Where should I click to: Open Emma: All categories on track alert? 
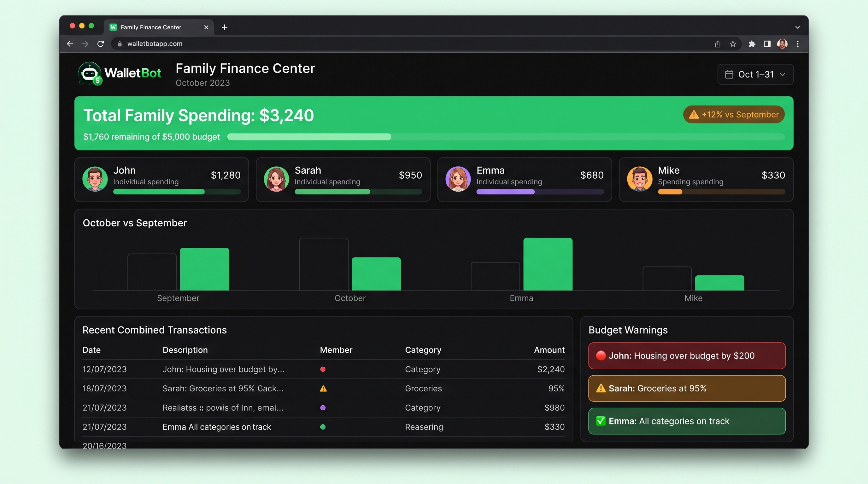687,421
